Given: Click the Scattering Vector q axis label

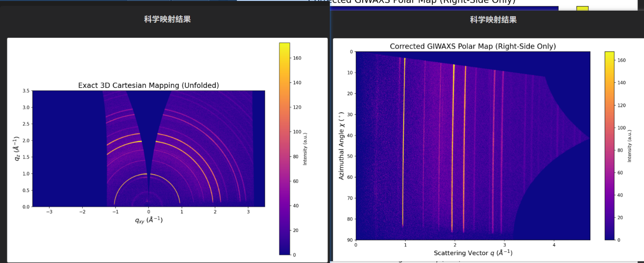Looking at the screenshot, I should 473,253.
